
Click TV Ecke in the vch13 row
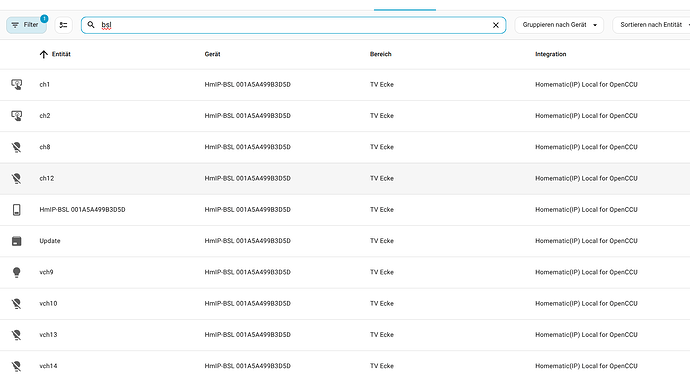[x=382, y=334]
